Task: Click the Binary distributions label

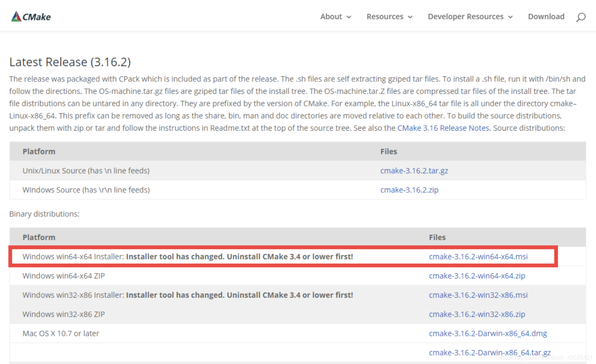Action: coord(44,214)
